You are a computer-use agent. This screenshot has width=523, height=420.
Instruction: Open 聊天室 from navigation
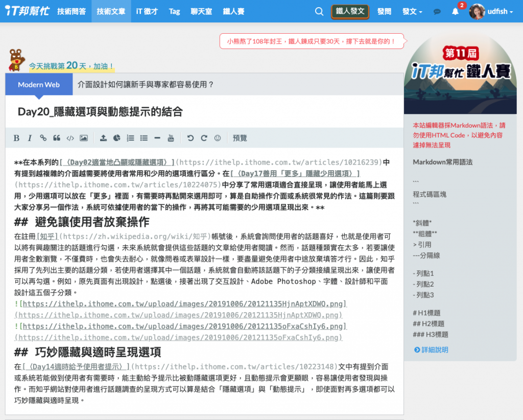pyautogui.click(x=201, y=11)
